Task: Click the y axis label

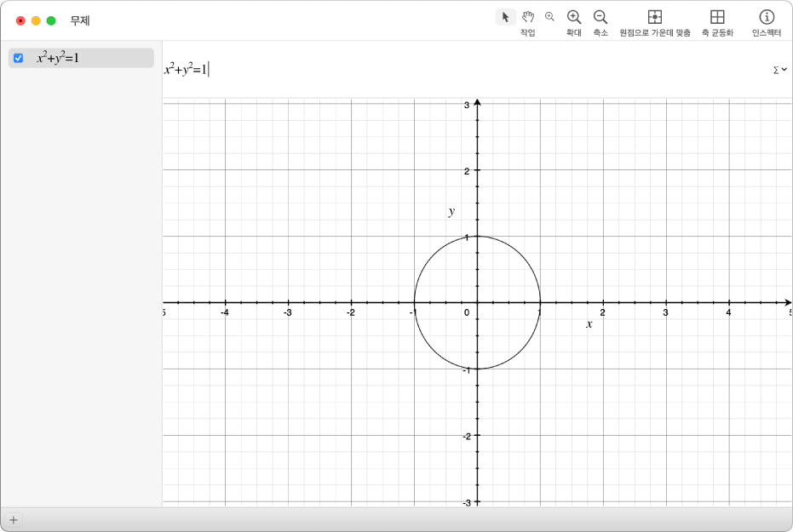Action: tap(451, 211)
